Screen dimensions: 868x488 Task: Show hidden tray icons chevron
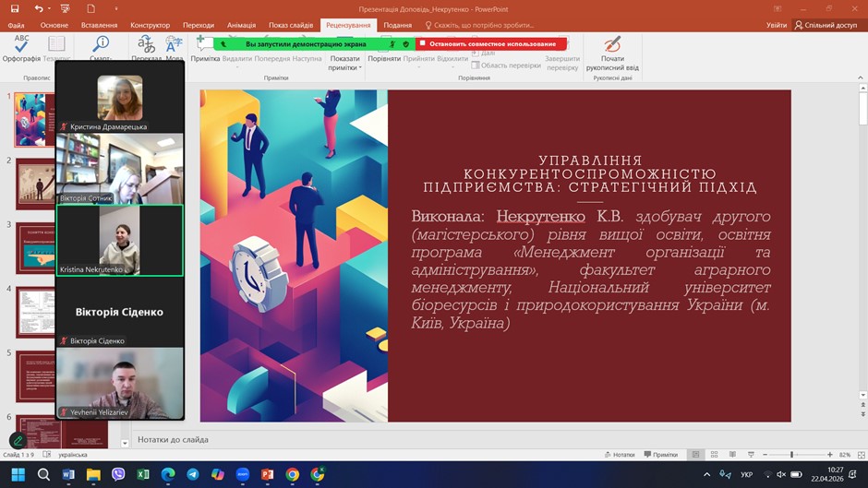coord(707,474)
